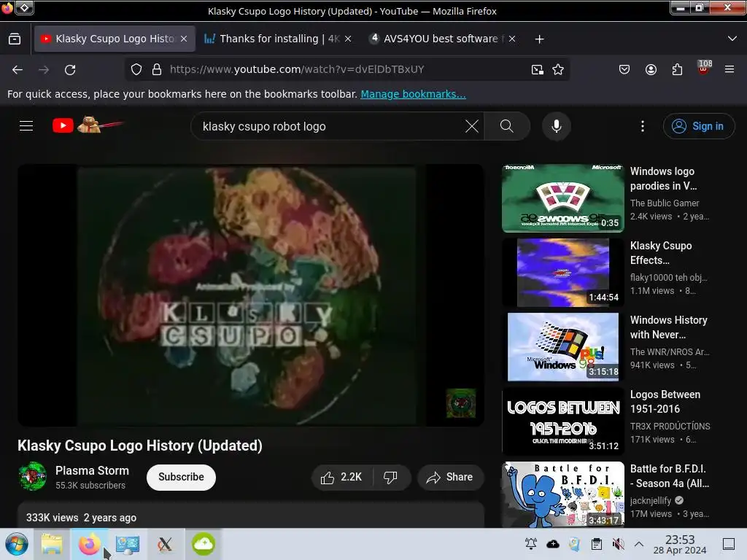This screenshot has height=560, width=747.
Task: Switch to AVS4YOU best software tab
Action: [x=442, y=39]
